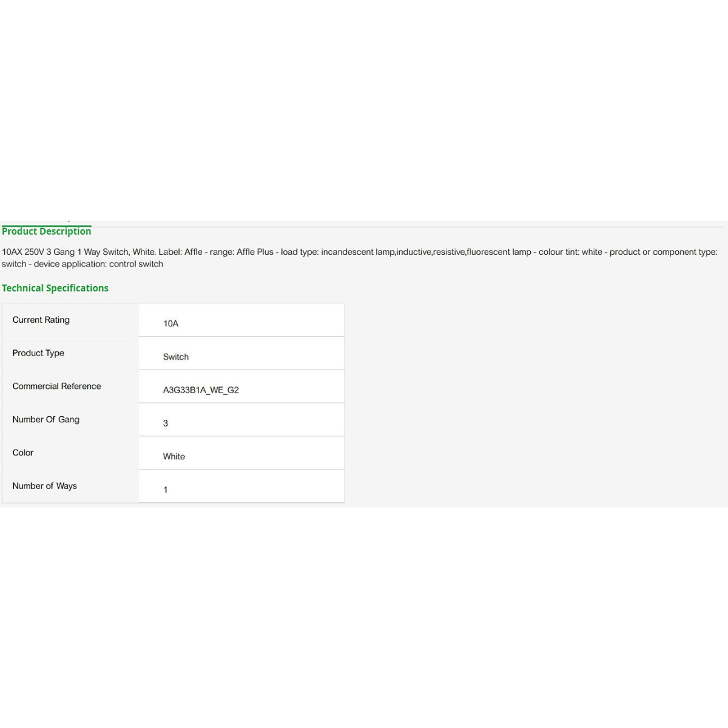Select the value 3 for gang count
728x728 pixels.
pyautogui.click(x=166, y=423)
